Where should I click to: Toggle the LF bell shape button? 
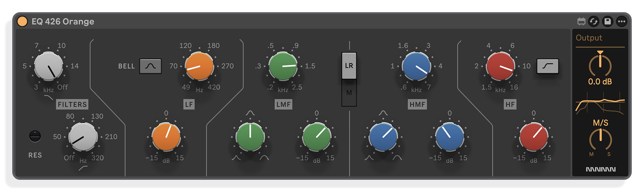(150, 66)
